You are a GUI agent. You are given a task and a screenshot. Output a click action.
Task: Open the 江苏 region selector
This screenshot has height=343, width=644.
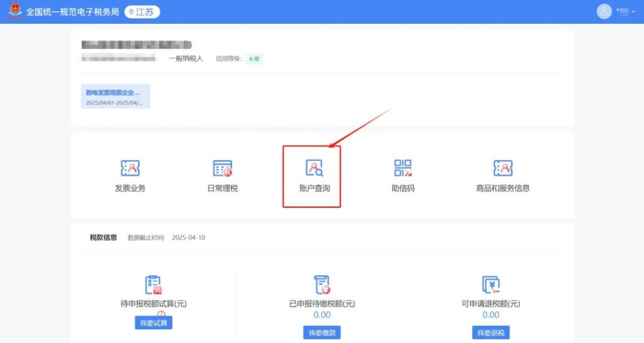pyautogui.click(x=142, y=12)
